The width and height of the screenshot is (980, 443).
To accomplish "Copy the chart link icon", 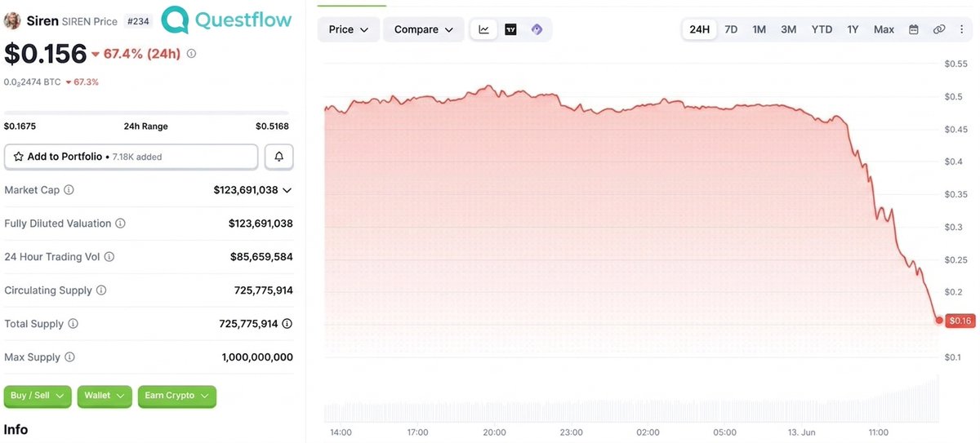I will point(939,29).
